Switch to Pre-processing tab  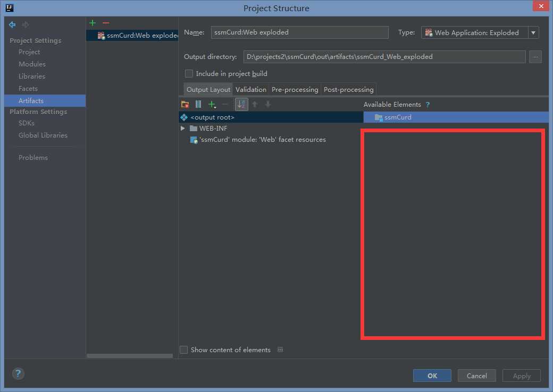(295, 90)
